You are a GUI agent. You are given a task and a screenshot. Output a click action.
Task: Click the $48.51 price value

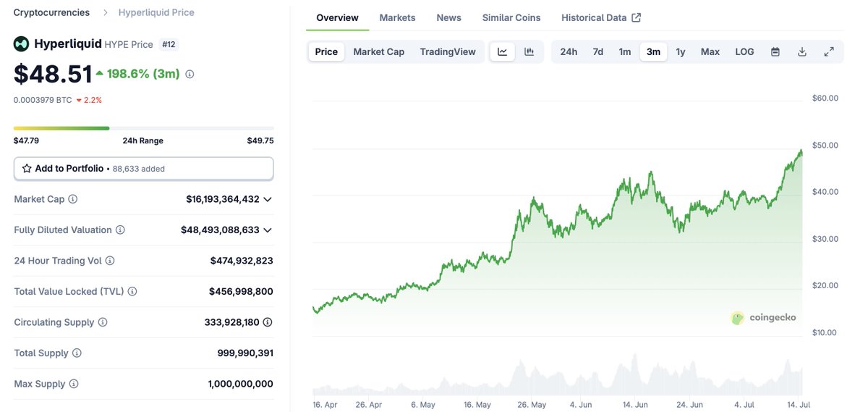pos(53,74)
